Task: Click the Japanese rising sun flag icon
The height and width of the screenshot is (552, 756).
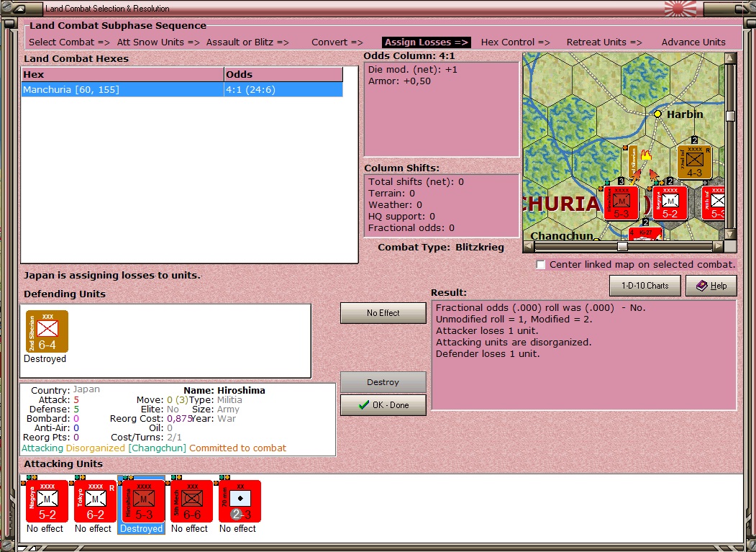Action: tap(680, 8)
